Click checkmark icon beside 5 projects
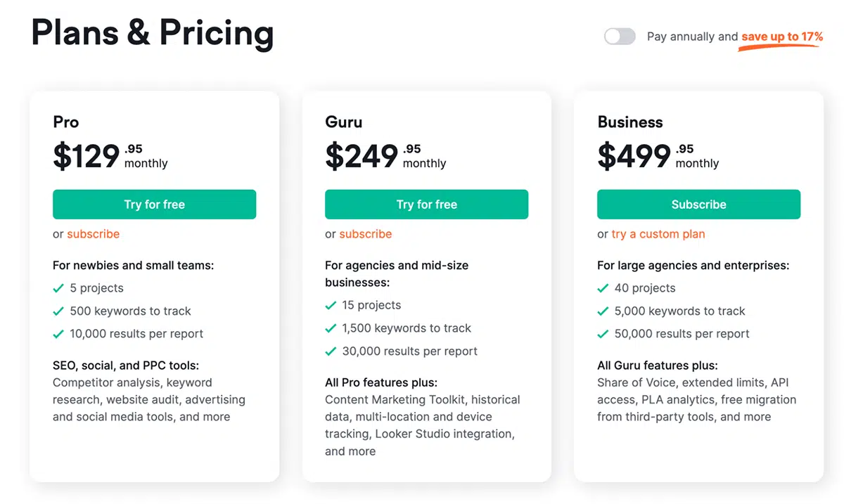 (x=58, y=288)
